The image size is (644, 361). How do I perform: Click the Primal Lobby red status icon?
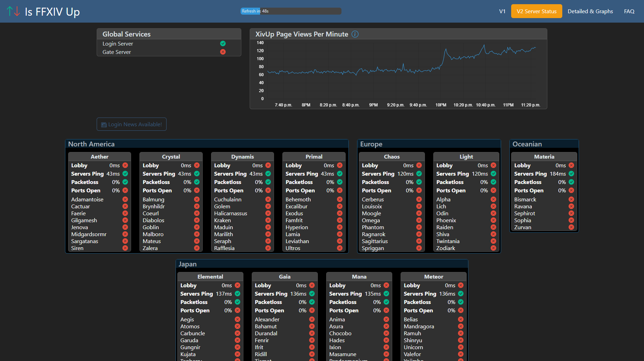click(x=340, y=165)
